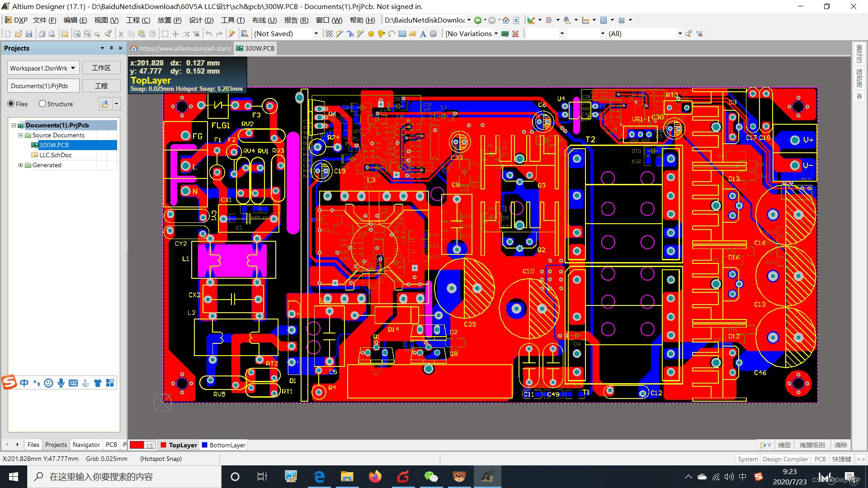Viewport: 868px width, 488px height.
Task: Open the Workspace1.DsnWrk dropdown
Action: (x=73, y=68)
